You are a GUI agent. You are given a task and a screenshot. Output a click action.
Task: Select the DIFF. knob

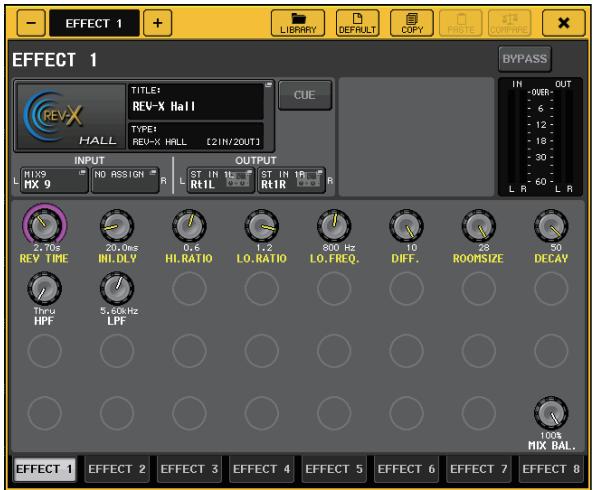(407, 226)
